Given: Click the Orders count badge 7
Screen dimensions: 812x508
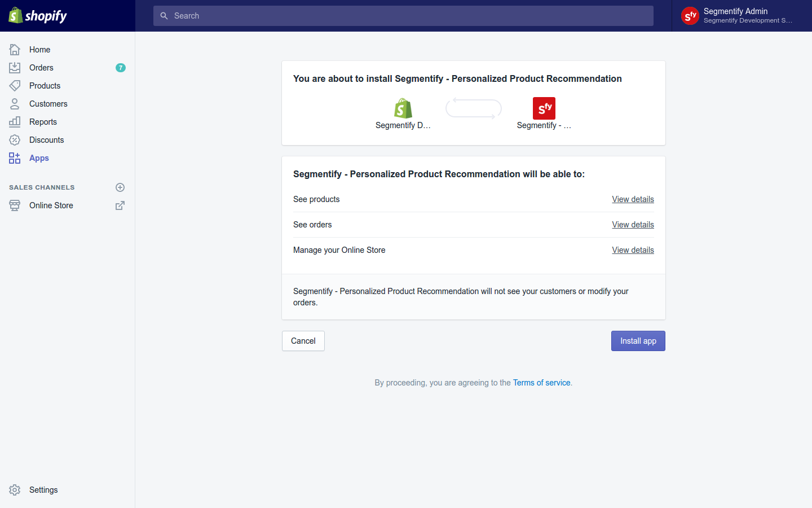Looking at the screenshot, I should click(x=121, y=68).
